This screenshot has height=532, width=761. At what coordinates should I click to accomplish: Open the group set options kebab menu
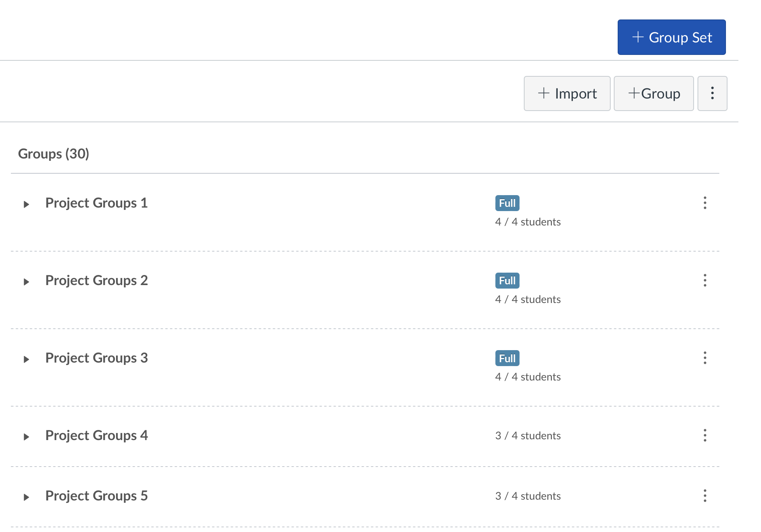[712, 93]
